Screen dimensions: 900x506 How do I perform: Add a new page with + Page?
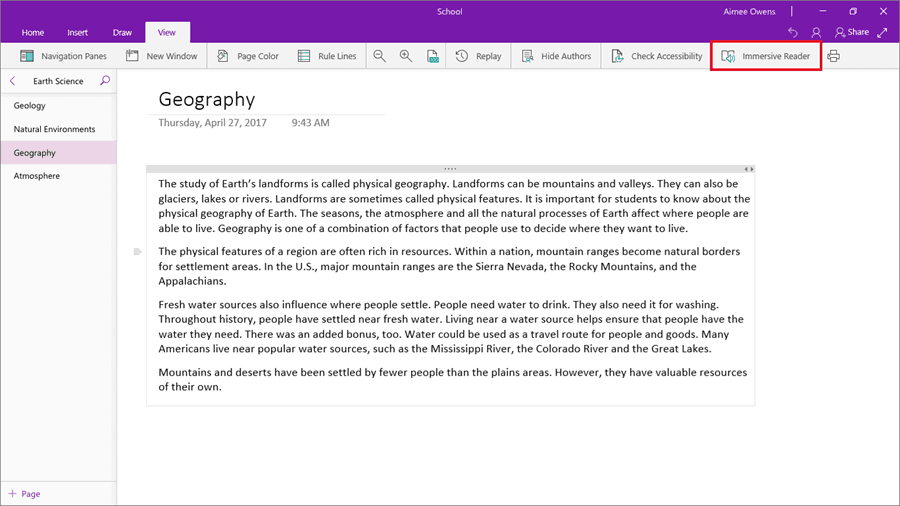pyautogui.click(x=25, y=493)
